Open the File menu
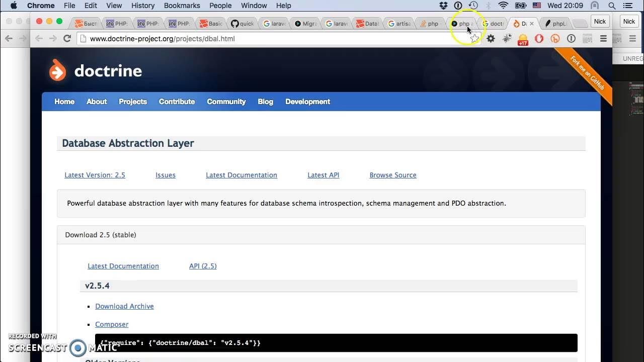Screen dimensions: 644x362 (x=69, y=6)
